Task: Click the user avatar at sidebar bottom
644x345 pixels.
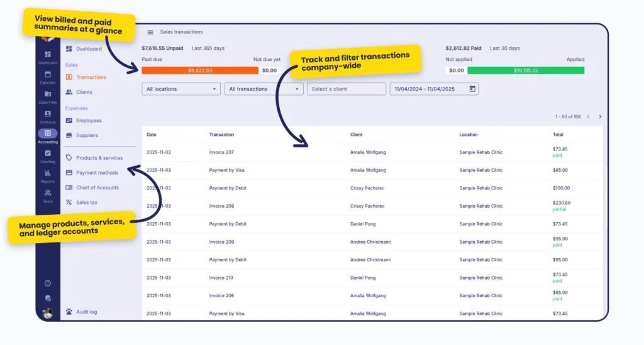Action: pos(48,314)
